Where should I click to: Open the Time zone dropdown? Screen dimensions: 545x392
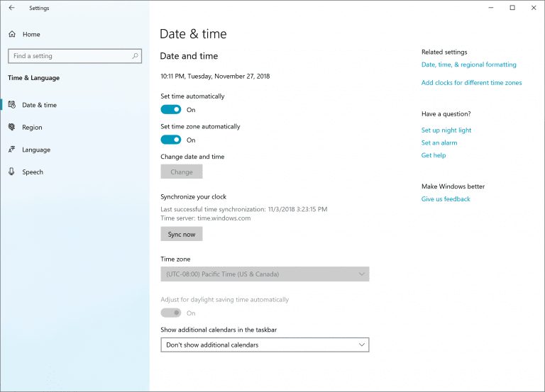265,274
